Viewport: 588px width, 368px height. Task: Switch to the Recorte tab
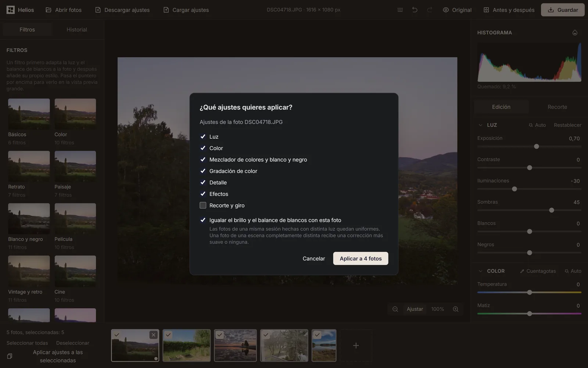click(557, 107)
